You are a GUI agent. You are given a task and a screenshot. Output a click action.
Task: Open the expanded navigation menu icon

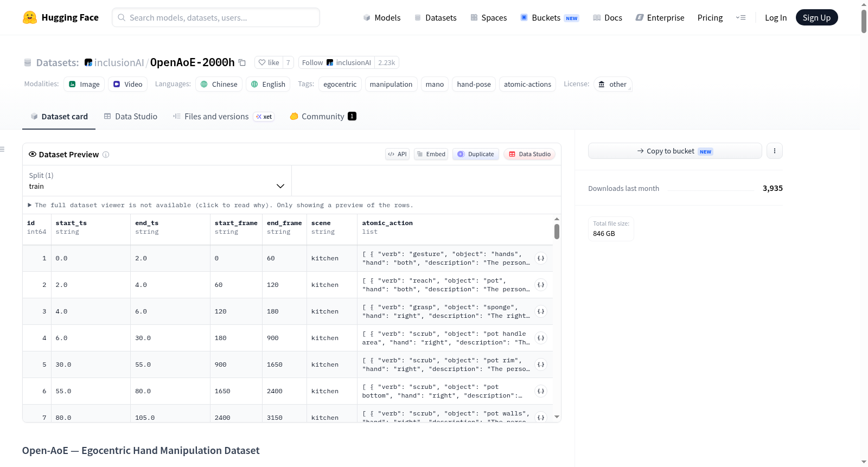pyautogui.click(x=741, y=17)
